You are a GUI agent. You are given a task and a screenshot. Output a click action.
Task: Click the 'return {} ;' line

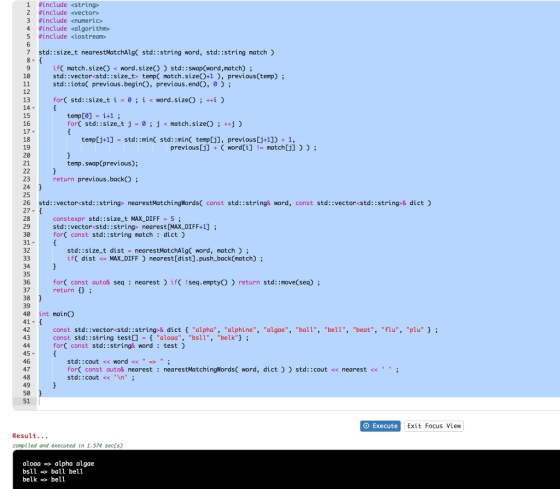click(72, 290)
